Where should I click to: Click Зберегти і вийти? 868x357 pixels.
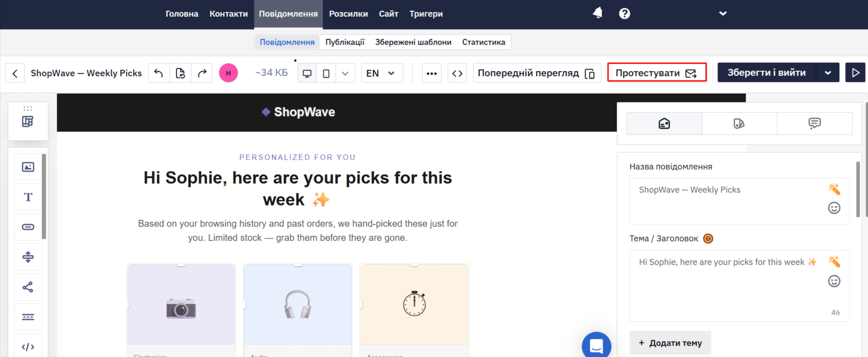[x=767, y=72]
